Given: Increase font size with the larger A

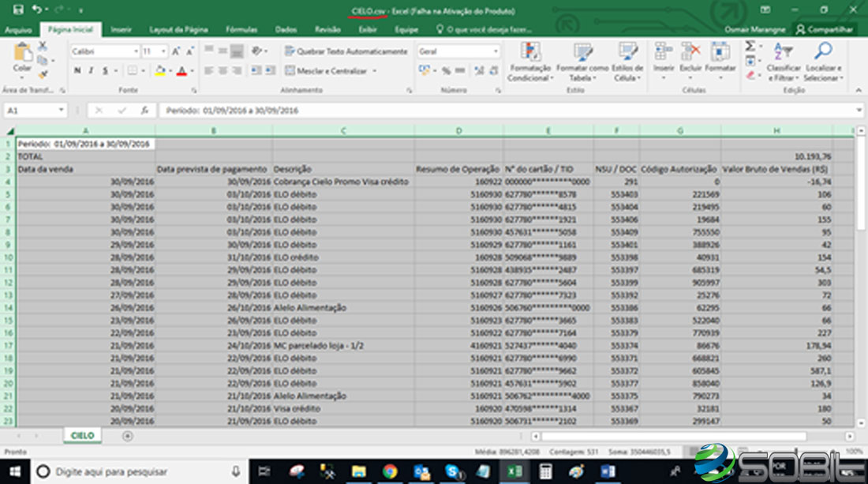Looking at the screenshot, I should [x=176, y=51].
